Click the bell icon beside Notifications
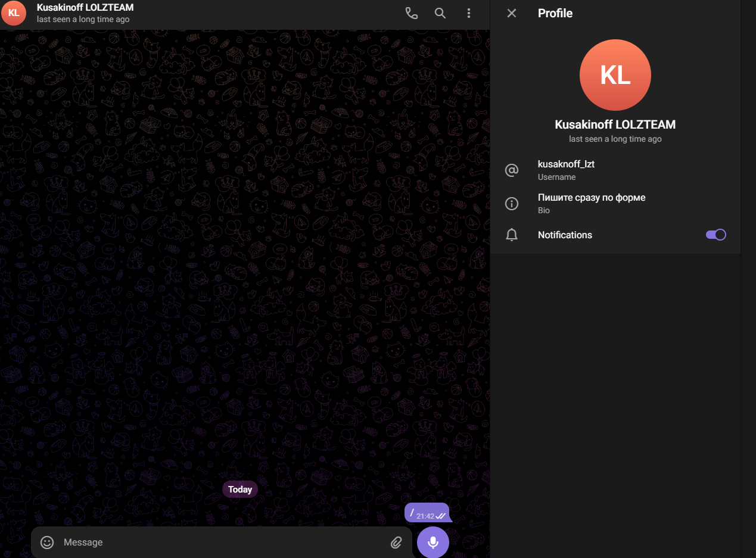 tap(512, 235)
